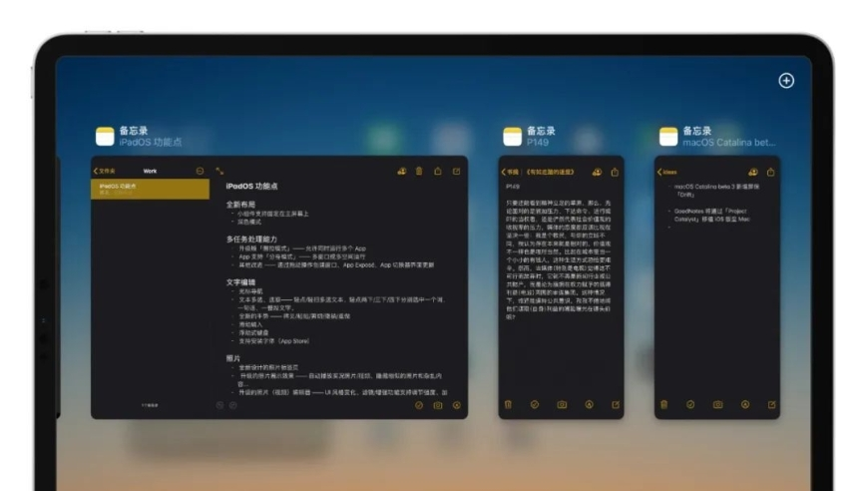Click note title iPadOS 功能点 in editor
868x491 pixels.
click(251, 186)
